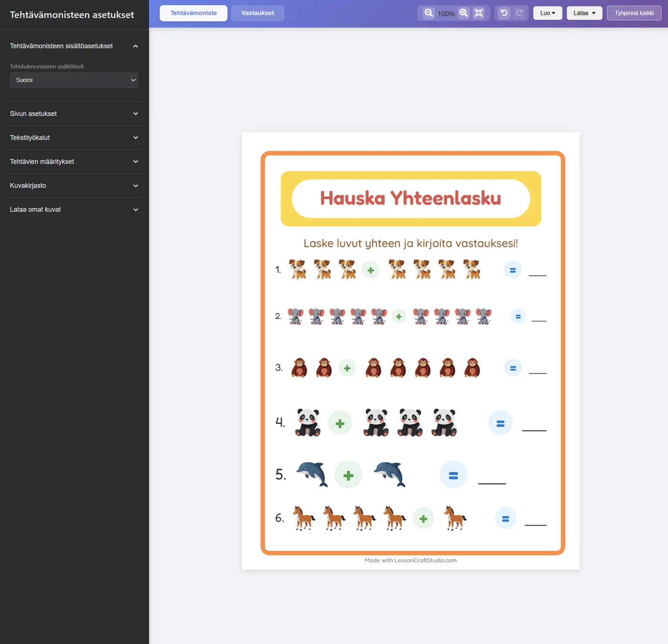Viewport: 668px width, 644px height.
Task: Select the last elephant in problem 2
Action: click(x=483, y=317)
